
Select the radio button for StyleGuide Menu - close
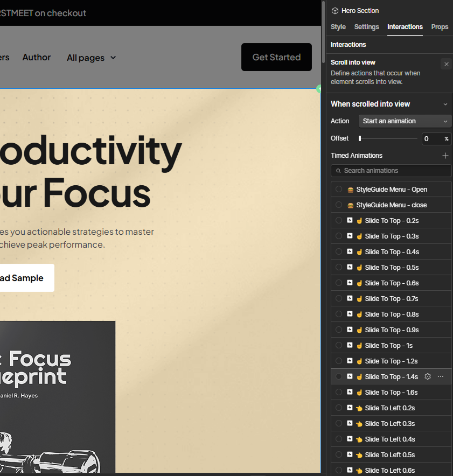pos(339,205)
